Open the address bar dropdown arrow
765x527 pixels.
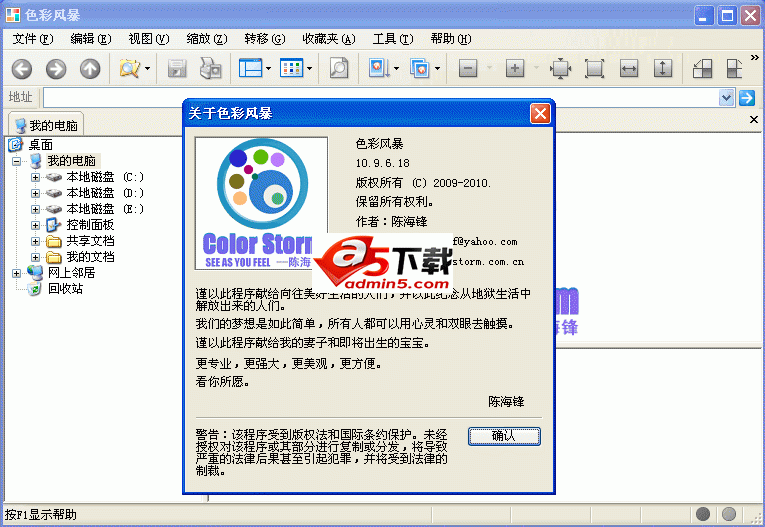[x=726, y=98]
